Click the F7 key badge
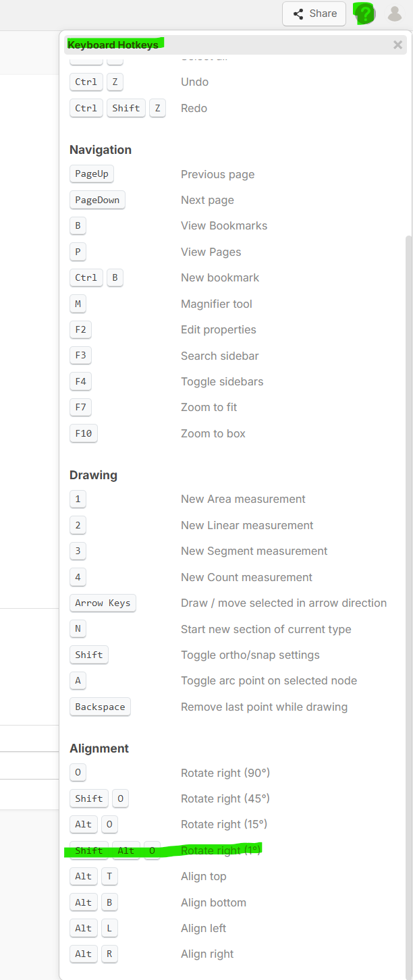 click(80, 407)
